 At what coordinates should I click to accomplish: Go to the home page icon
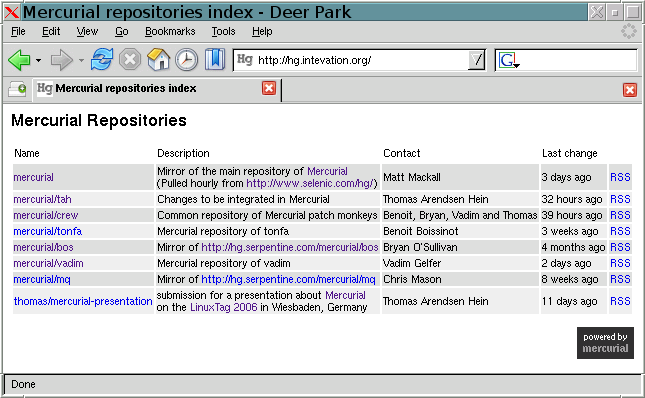coord(158,60)
